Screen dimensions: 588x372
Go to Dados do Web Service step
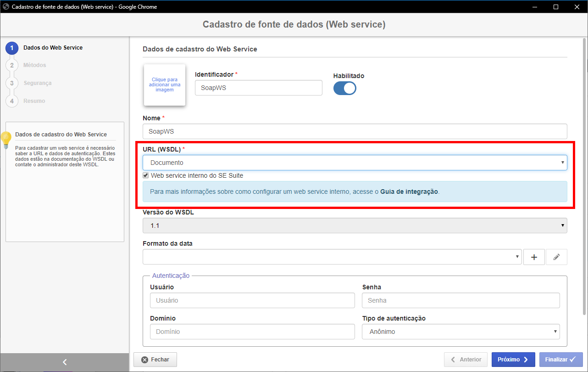[53, 48]
